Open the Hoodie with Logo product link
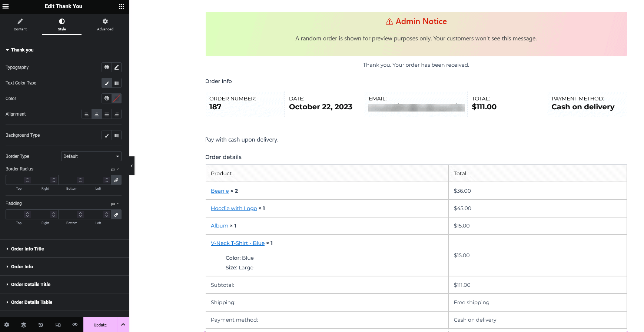 click(234, 208)
